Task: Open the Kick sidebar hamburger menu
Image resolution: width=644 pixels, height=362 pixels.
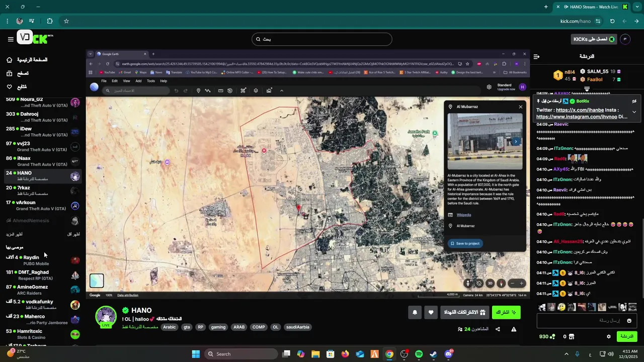Action: coord(11,39)
